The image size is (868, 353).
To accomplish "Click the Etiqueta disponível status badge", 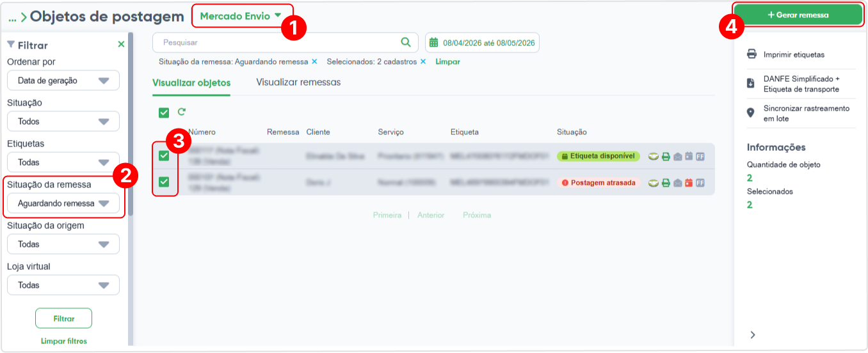I will (599, 156).
